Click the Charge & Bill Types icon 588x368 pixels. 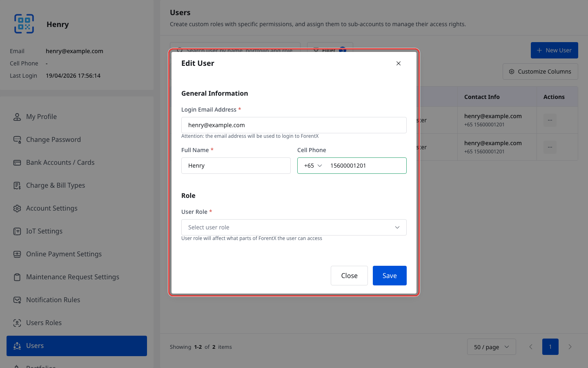[x=17, y=186]
